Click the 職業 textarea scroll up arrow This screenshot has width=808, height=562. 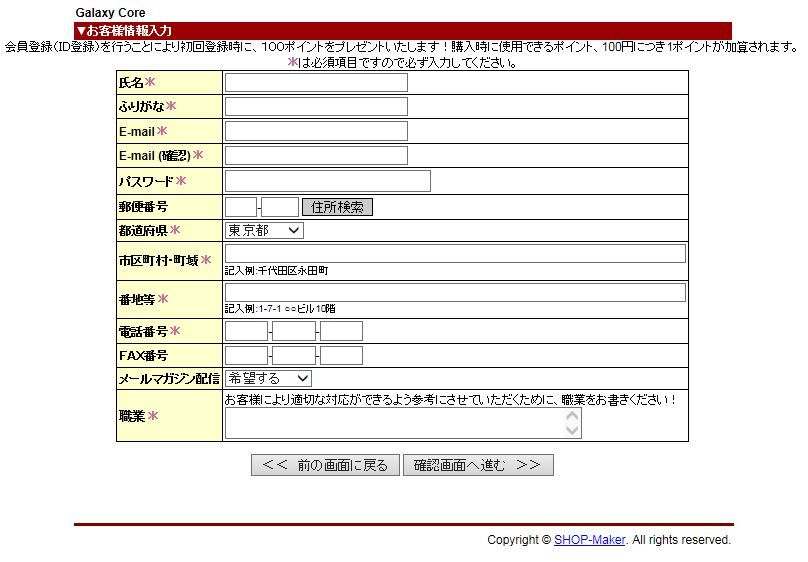[572, 416]
